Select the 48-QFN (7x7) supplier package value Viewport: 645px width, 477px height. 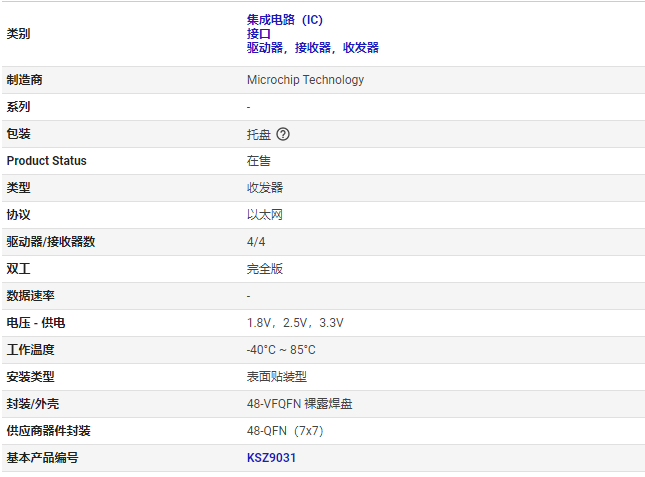click(x=285, y=431)
